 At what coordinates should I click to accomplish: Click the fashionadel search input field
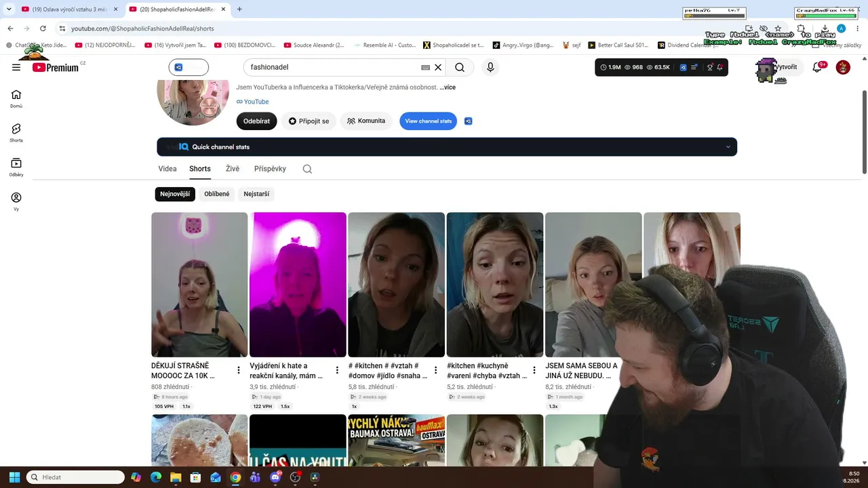point(332,67)
